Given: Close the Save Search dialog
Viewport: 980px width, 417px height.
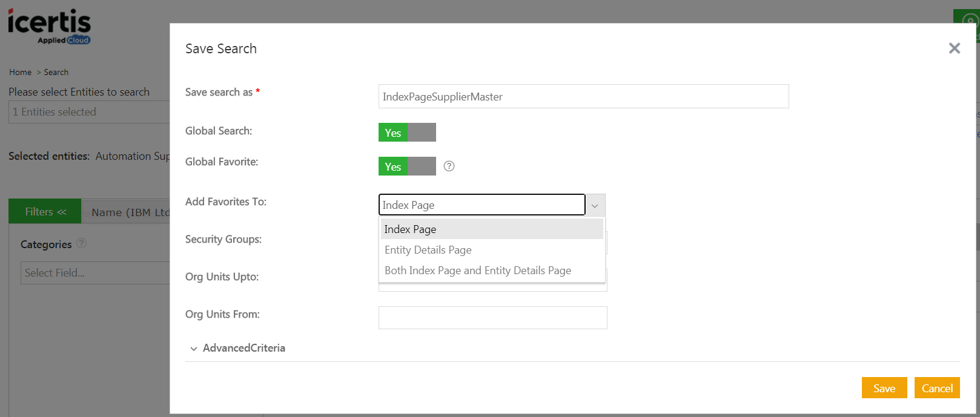Looking at the screenshot, I should [x=954, y=48].
